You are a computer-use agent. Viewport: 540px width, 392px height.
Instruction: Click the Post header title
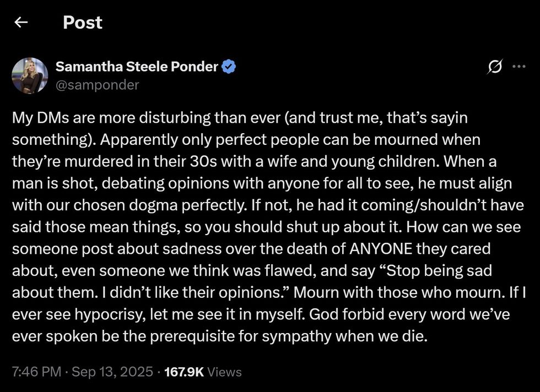82,22
